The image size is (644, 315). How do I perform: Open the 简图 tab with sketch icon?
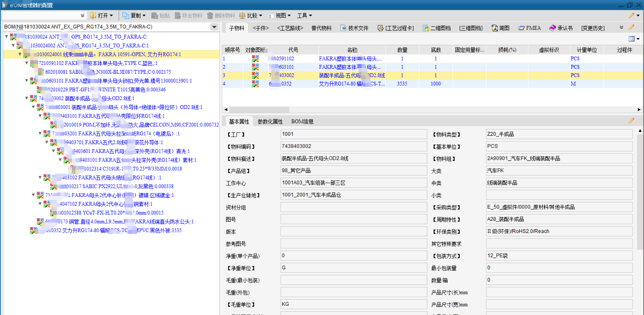tap(500, 28)
